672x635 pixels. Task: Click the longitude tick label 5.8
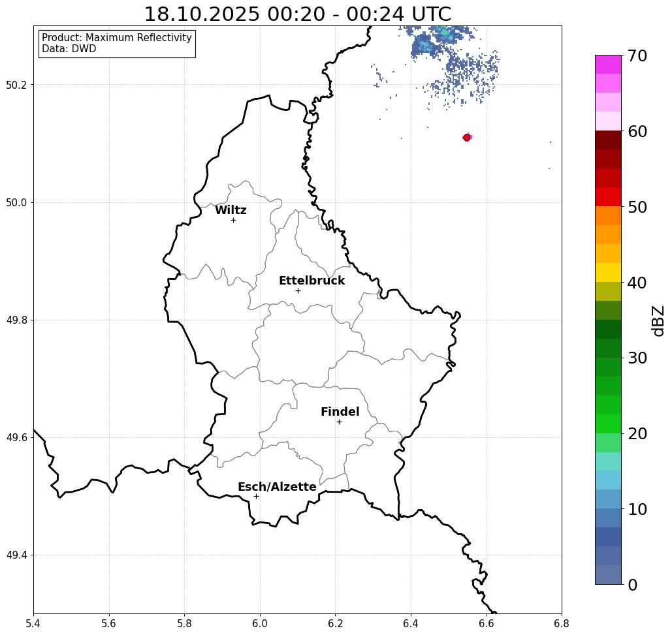point(184,624)
